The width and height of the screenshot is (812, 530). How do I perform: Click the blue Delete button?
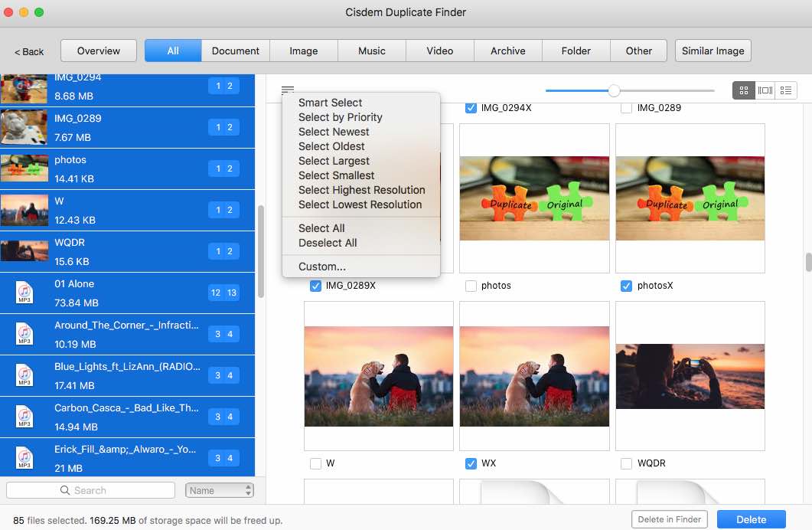click(x=752, y=519)
